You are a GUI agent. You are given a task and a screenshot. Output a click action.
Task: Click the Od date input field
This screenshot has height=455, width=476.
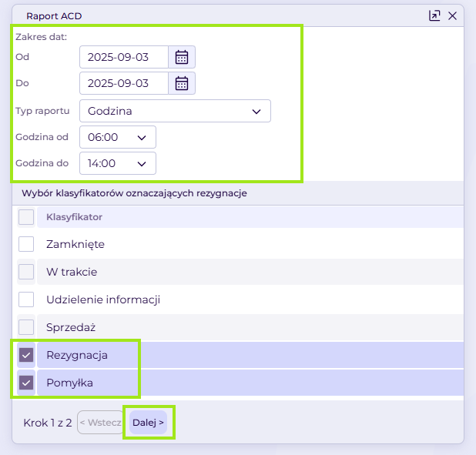[124, 57]
